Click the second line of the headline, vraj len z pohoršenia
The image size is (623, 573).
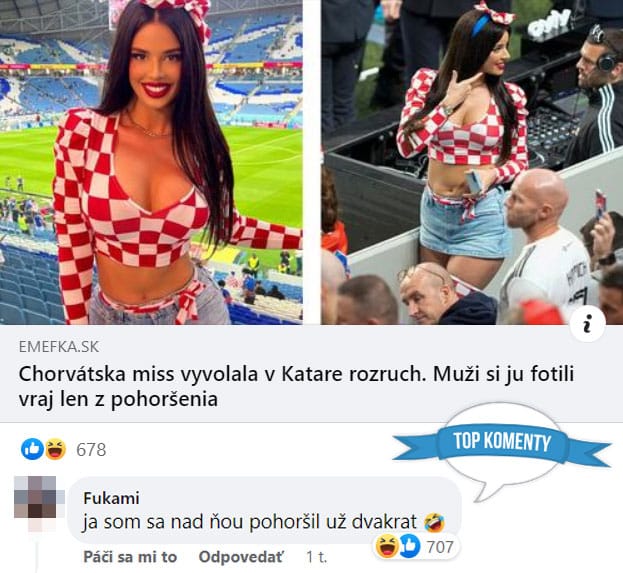[118, 399]
